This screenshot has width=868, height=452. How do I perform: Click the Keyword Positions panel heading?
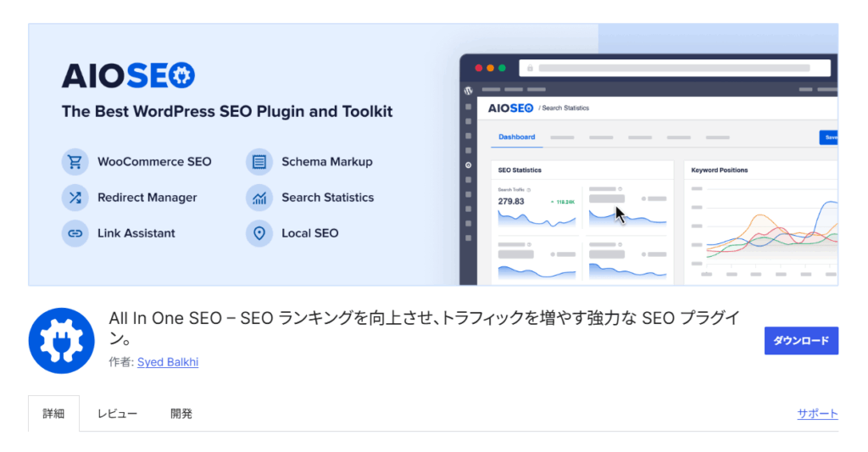click(x=720, y=170)
